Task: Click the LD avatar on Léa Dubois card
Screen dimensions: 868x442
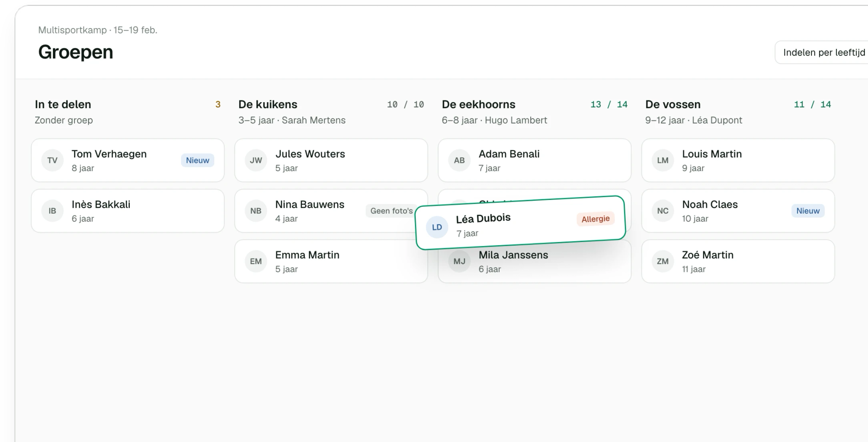Action: coord(437,227)
